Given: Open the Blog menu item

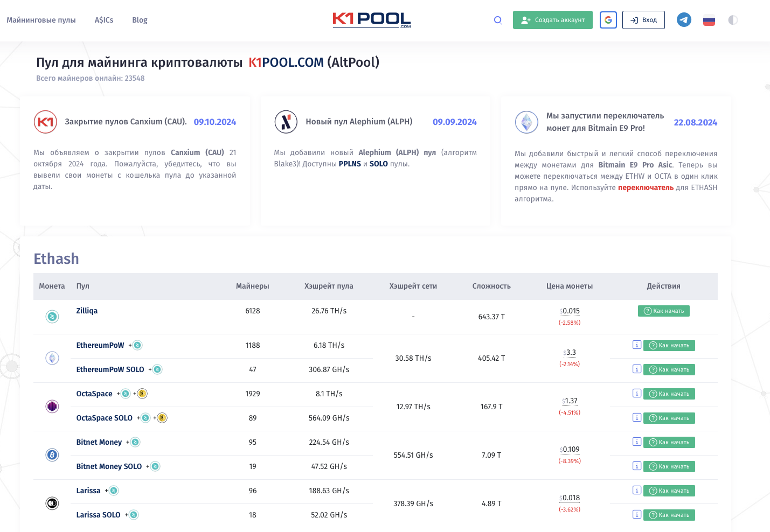Looking at the screenshot, I should 140,20.
